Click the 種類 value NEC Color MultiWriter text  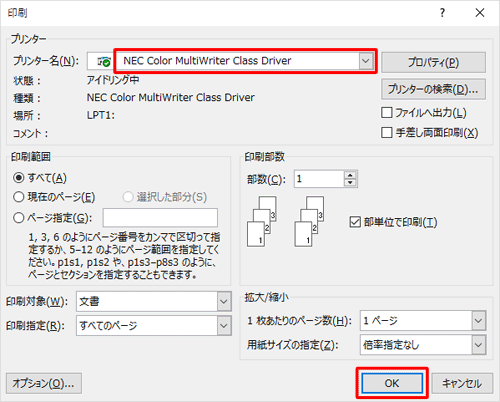[x=171, y=97]
